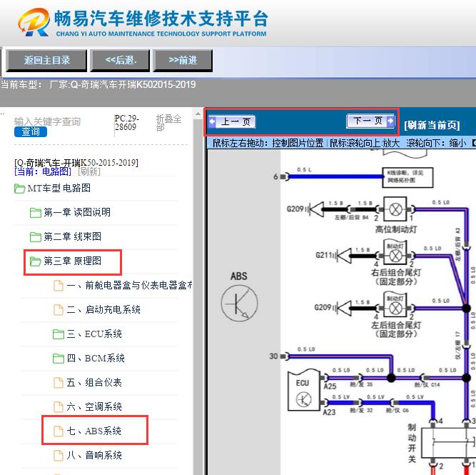Click the 返回主目录 button
Image resolution: width=476 pixels, height=475 pixels.
47,61
